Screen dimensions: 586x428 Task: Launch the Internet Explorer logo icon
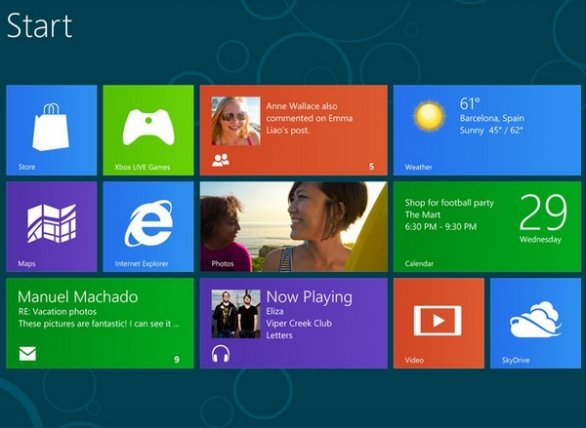(148, 223)
